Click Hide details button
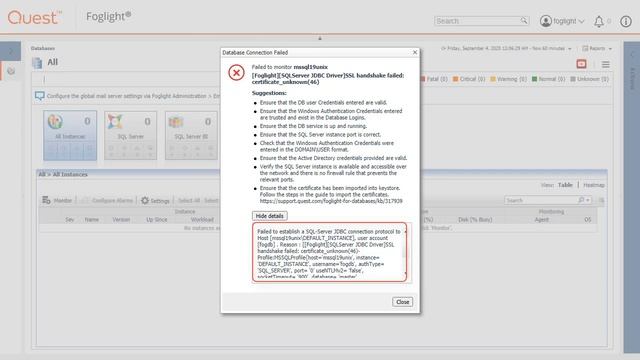Image resolution: width=640 pixels, height=360 pixels. 269,216
